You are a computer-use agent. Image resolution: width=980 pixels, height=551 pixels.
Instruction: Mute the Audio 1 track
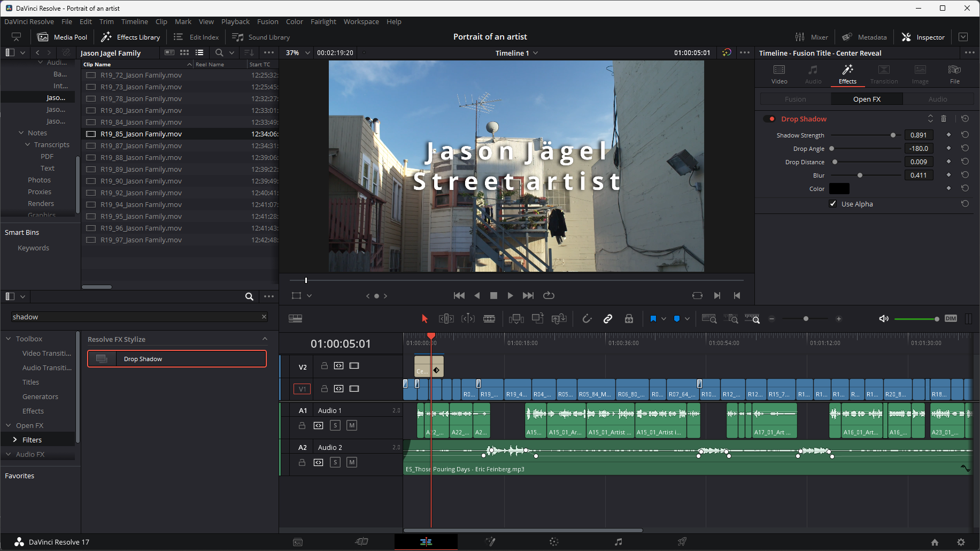[351, 425]
